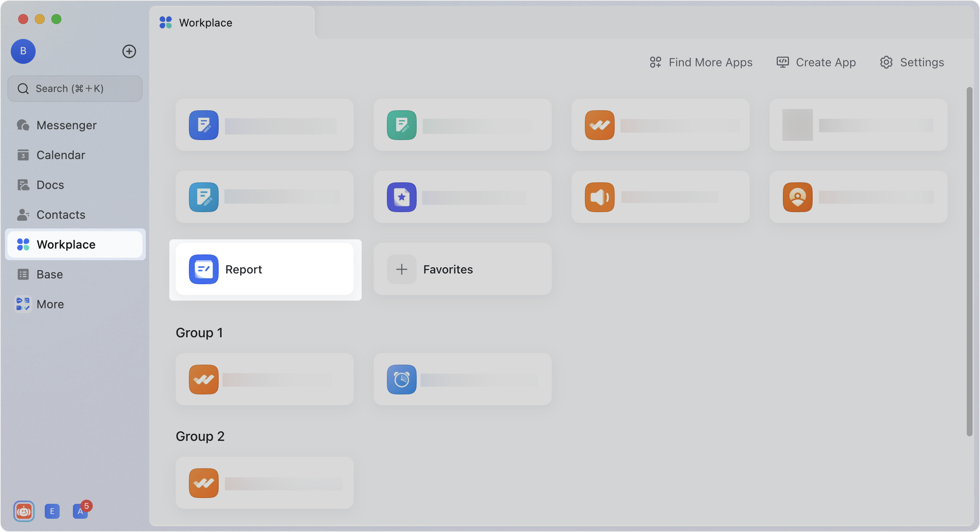Open the A app showing 5 notifications
Image resolution: width=980 pixels, height=532 pixels.
click(80, 511)
